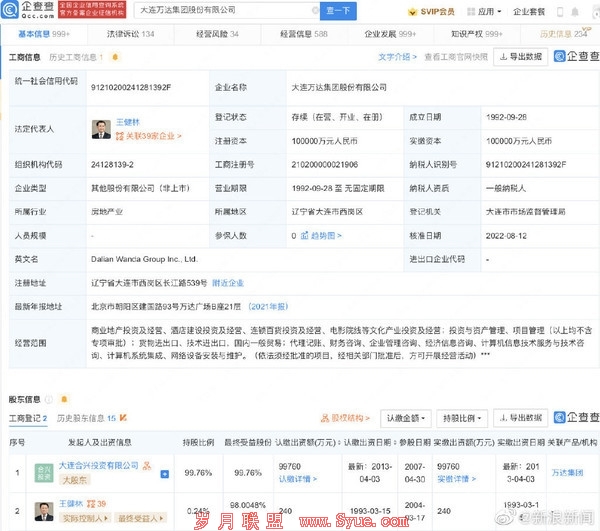This screenshot has width=600, height=531.
Task: Open 大连合兴投资有限公司 shareholder link
Action: 99,466
